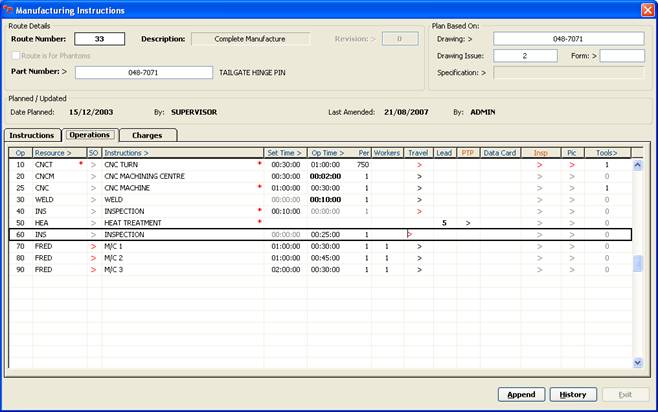Click op time 00:25:00 in the op 60 row
Screen dimensions: 658x412
(x=325, y=235)
